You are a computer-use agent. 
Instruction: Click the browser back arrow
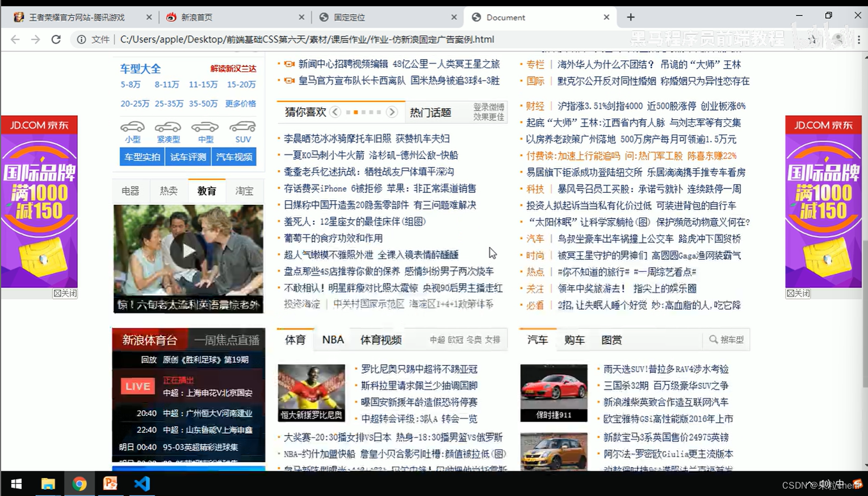click(15, 39)
